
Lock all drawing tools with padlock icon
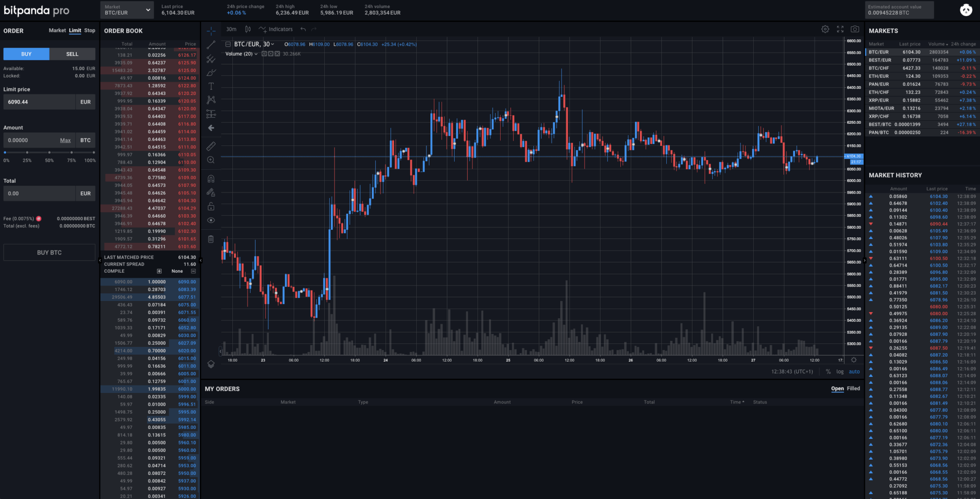click(211, 206)
